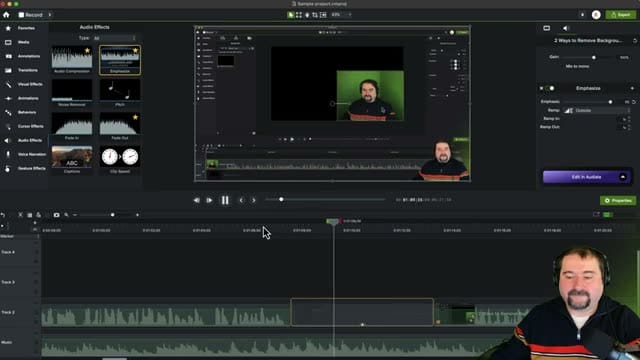Choose the Pan hand tool above canvas
The width and height of the screenshot is (640, 360).
(307, 15)
